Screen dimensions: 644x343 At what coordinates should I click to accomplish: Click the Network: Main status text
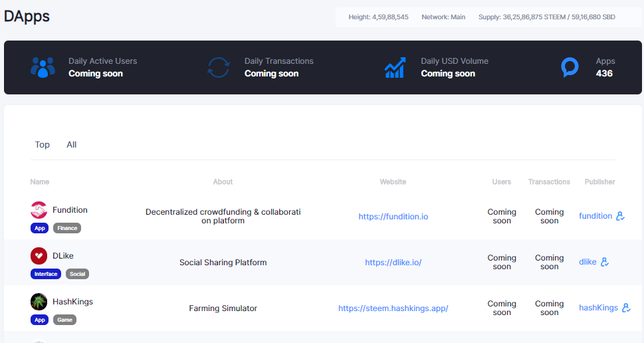pyautogui.click(x=443, y=17)
